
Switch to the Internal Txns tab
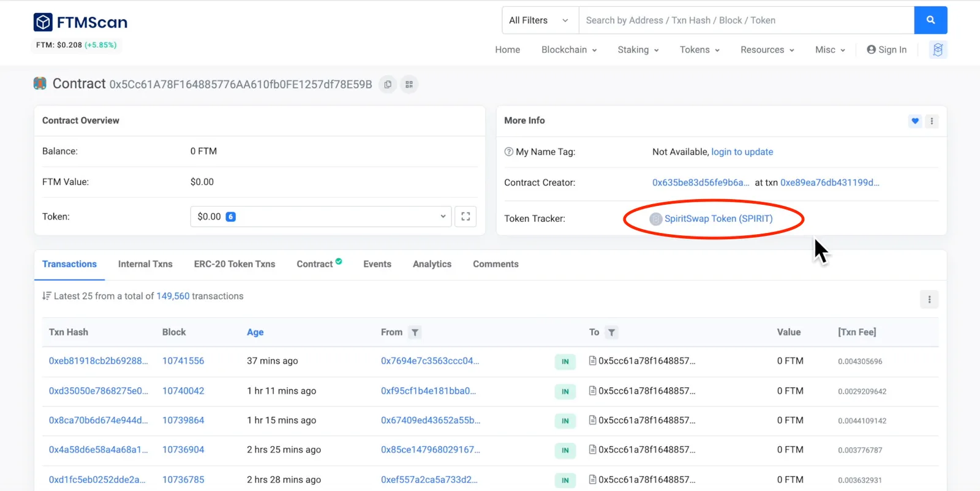[x=145, y=264]
